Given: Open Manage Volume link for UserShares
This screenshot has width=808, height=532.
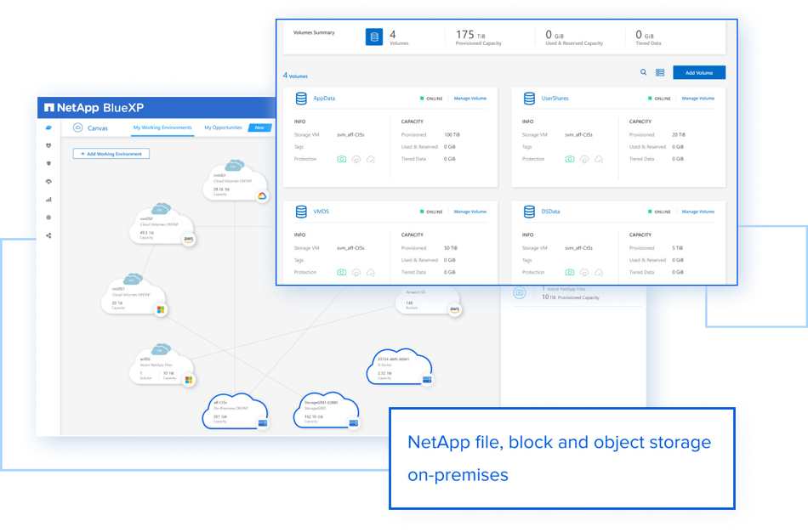Looking at the screenshot, I should coord(697,99).
